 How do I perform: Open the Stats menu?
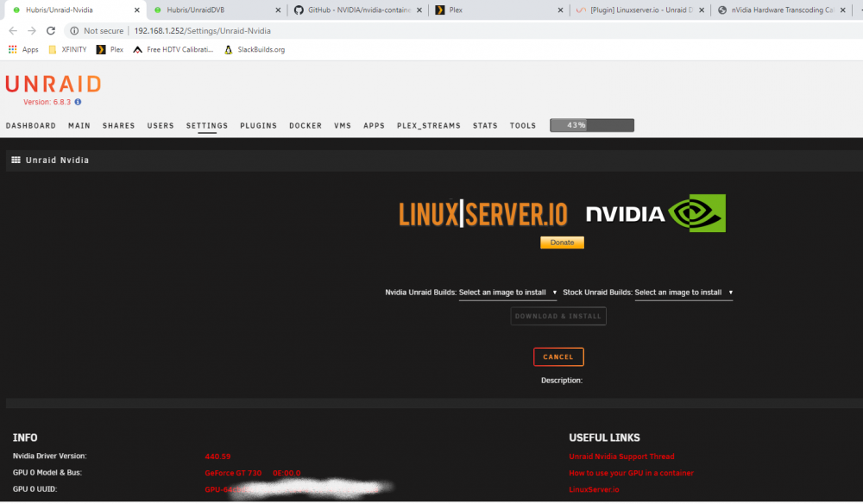pyautogui.click(x=485, y=125)
